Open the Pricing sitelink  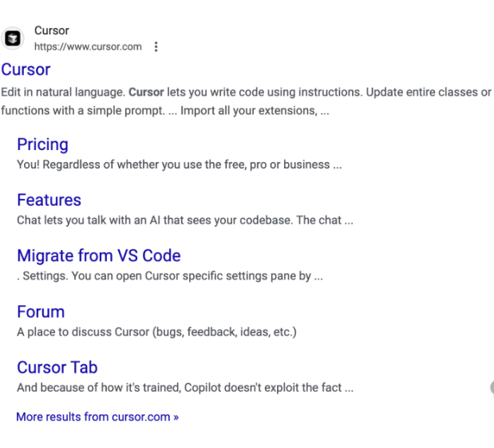click(x=42, y=145)
